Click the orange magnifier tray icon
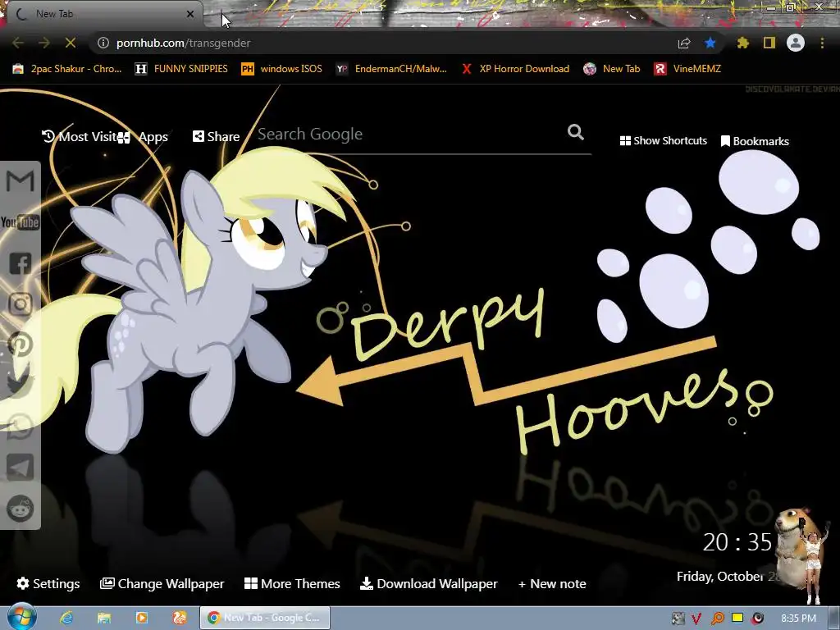 [x=717, y=619]
